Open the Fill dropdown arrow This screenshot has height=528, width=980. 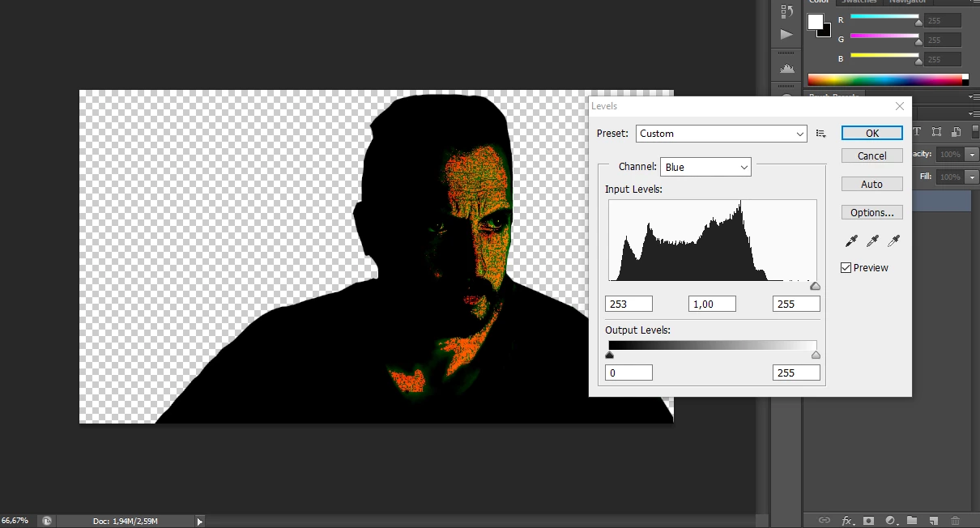(x=971, y=177)
